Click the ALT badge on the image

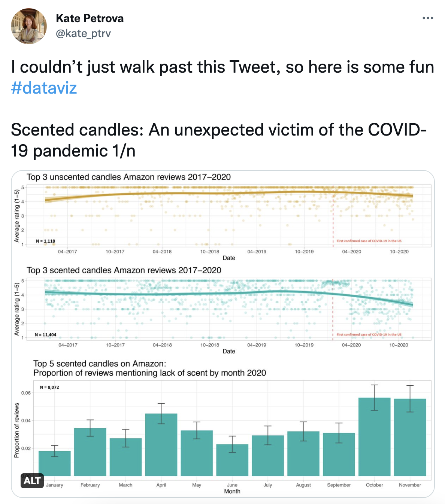32,480
